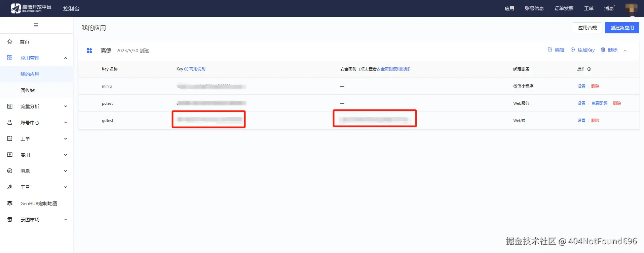644x253 pixels.
Task: Expand the 工单 sidebar menu
Action: (x=66, y=139)
